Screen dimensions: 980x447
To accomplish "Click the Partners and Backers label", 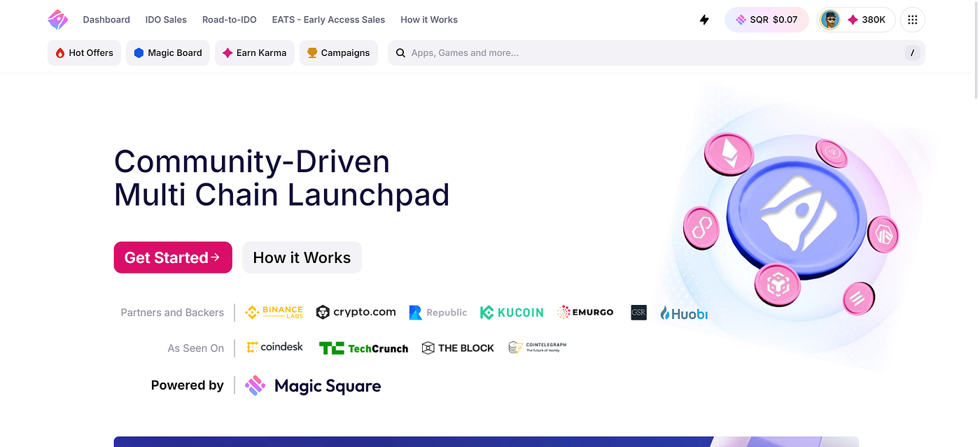I will click(x=172, y=313).
